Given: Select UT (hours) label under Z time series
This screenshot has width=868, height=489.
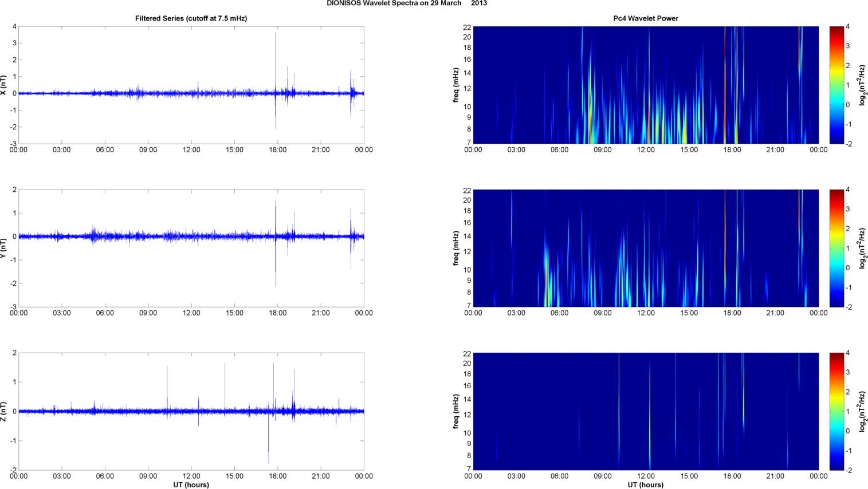Looking at the screenshot, I should pyautogui.click(x=191, y=485).
